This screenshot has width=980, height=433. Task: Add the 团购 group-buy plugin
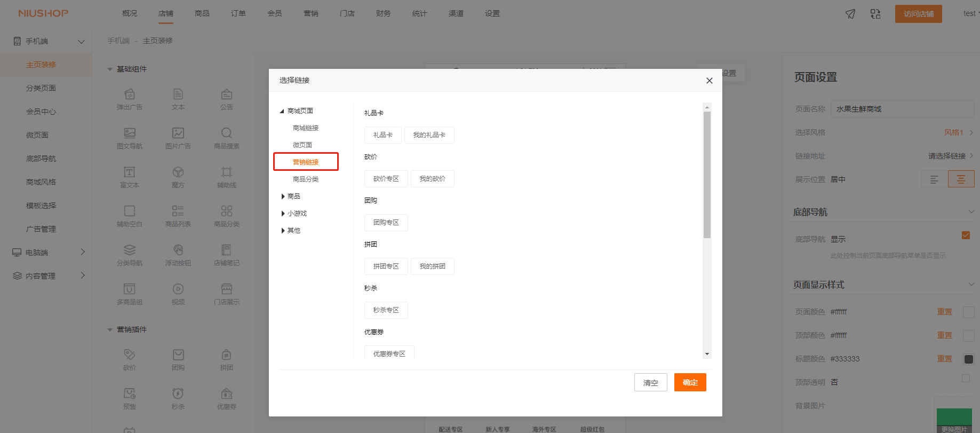pyautogui.click(x=178, y=360)
